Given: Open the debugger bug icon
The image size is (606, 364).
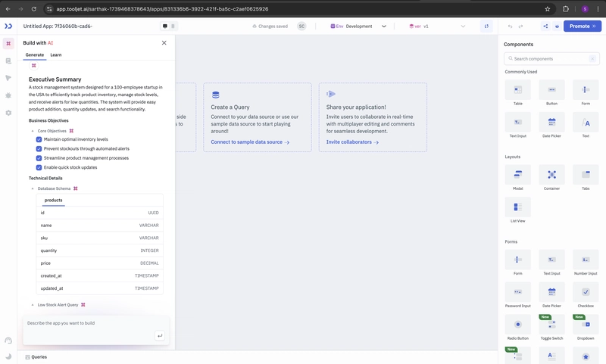Looking at the screenshot, I should pos(8,95).
